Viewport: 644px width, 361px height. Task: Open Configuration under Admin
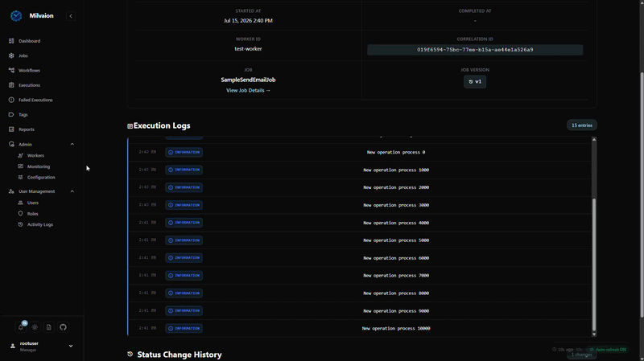coord(41,178)
